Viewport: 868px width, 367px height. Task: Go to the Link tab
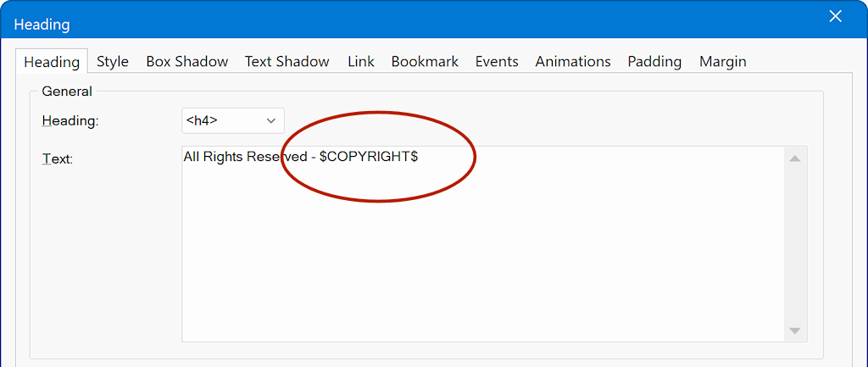click(x=360, y=61)
